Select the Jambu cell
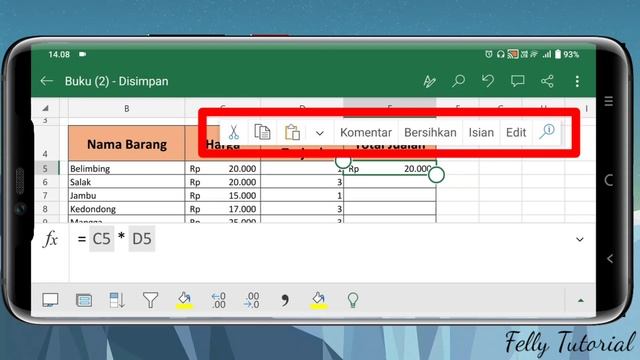Viewport: 640px width, 360px height. pyautogui.click(x=127, y=196)
